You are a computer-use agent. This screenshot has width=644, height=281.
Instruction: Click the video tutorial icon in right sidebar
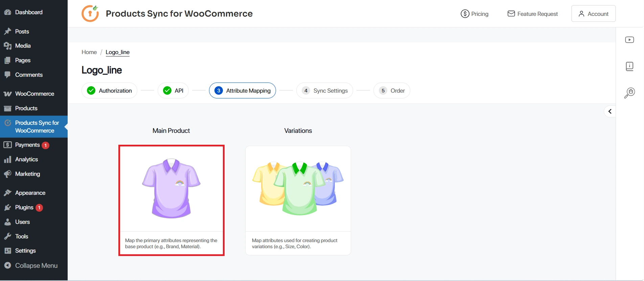pyautogui.click(x=629, y=40)
